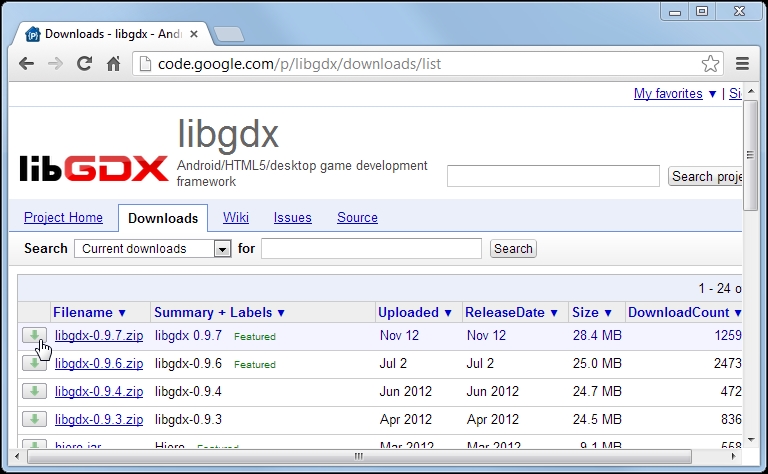Switch to the Source tab
The image size is (768, 474).
(357, 217)
